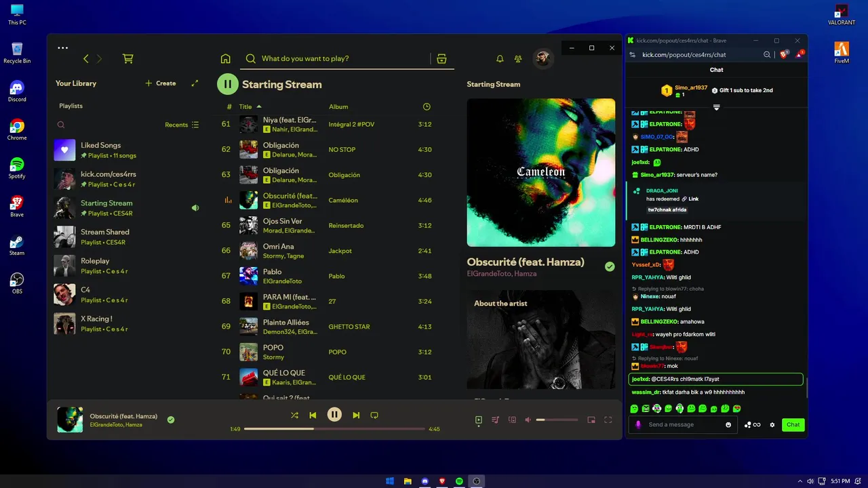Open ElGrandeToto artist link under Obscurité title
The width and height of the screenshot is (868, 488).
[x=488, y=274]
